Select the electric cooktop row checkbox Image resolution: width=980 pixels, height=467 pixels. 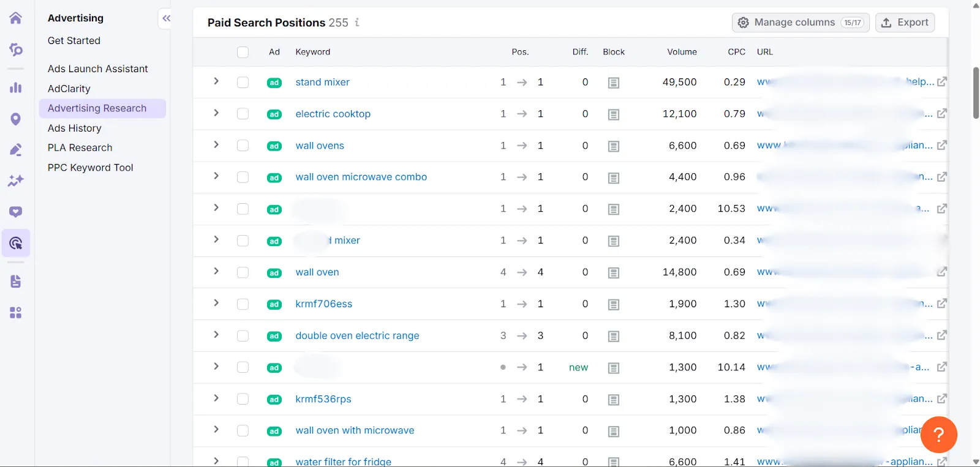[x=243, y=114]
